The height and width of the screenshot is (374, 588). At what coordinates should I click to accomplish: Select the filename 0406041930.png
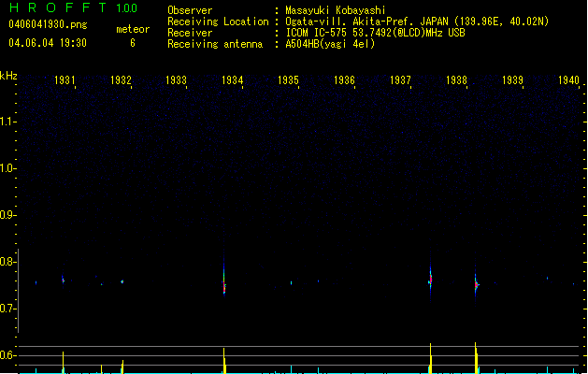click(x=48, y=25)
